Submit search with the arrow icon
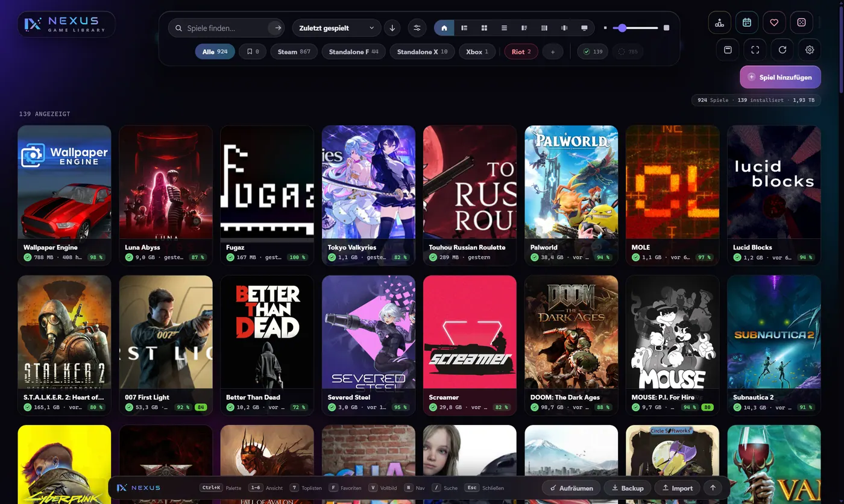The width and height of the screenshot is (844, 504). [277, 28]
